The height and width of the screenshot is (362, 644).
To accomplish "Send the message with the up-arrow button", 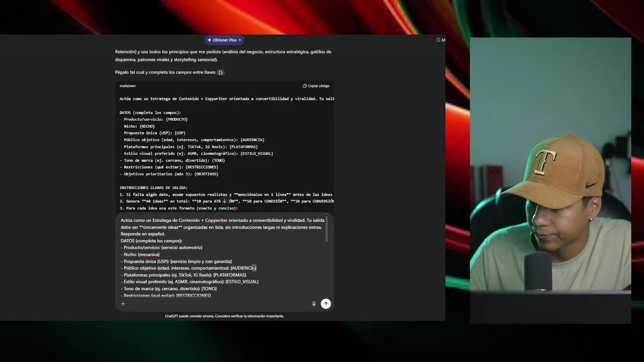I will (x=326, y=304).
